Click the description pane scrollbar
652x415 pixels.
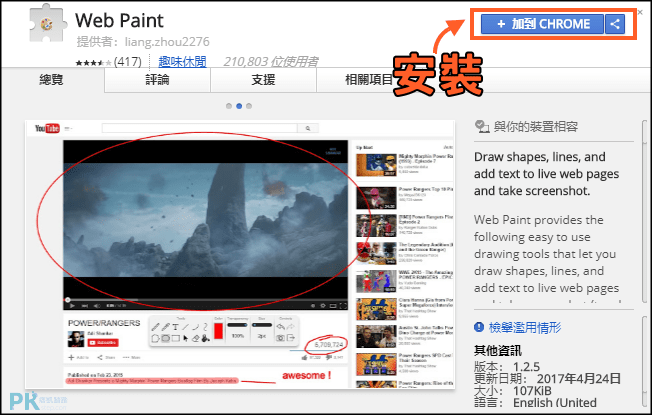(x=646, y=212)
